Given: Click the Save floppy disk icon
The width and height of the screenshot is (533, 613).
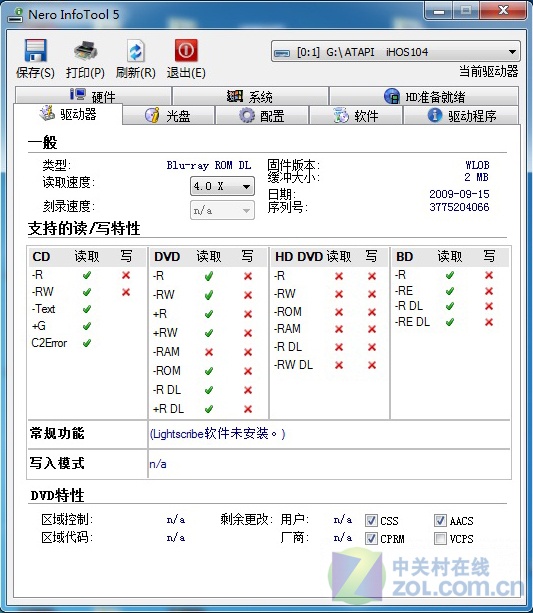Looking at the screenshot, I should point(35,50).
